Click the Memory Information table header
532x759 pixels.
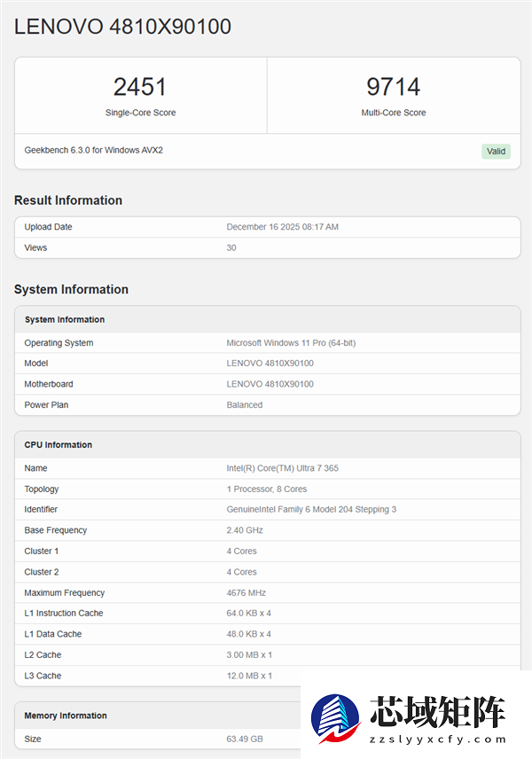[x=66, y=716]
